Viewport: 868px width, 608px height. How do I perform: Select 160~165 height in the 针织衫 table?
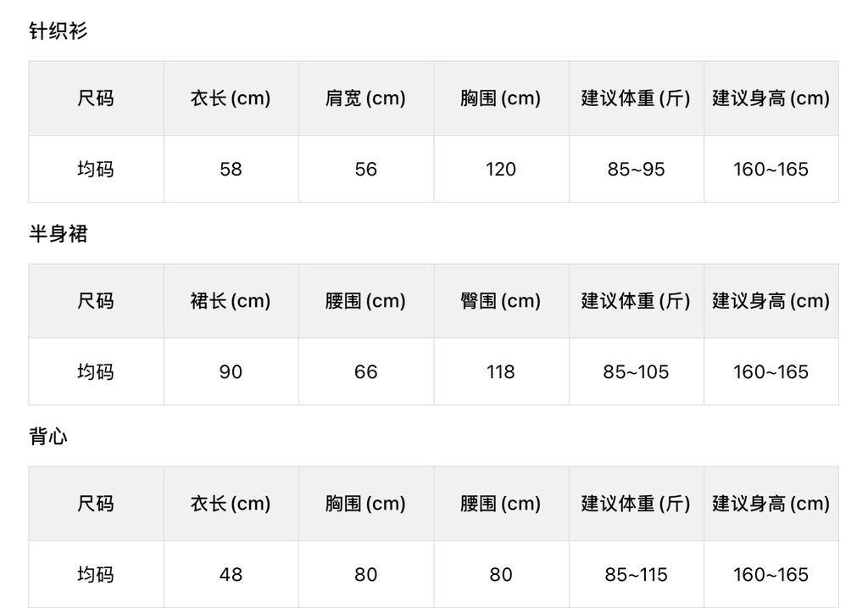(771, 170)
